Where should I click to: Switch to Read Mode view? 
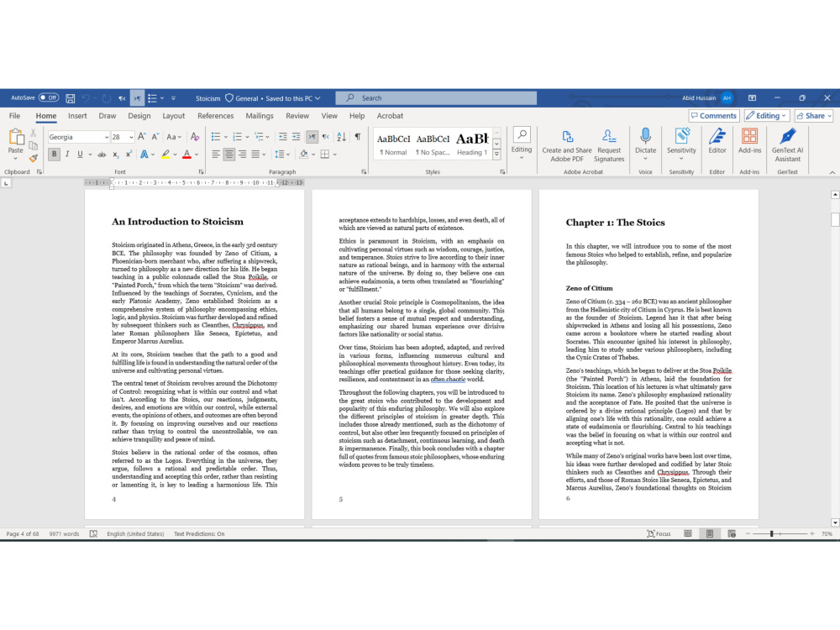[688, 533]
